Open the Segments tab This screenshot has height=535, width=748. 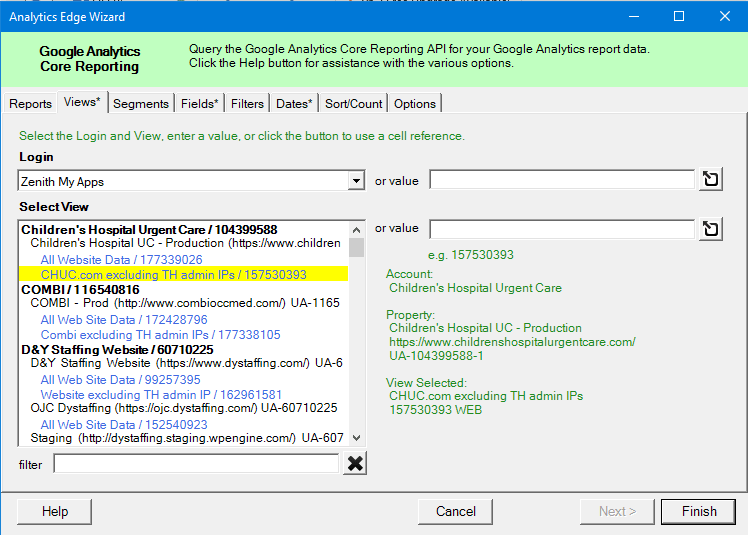coord(141,104)
